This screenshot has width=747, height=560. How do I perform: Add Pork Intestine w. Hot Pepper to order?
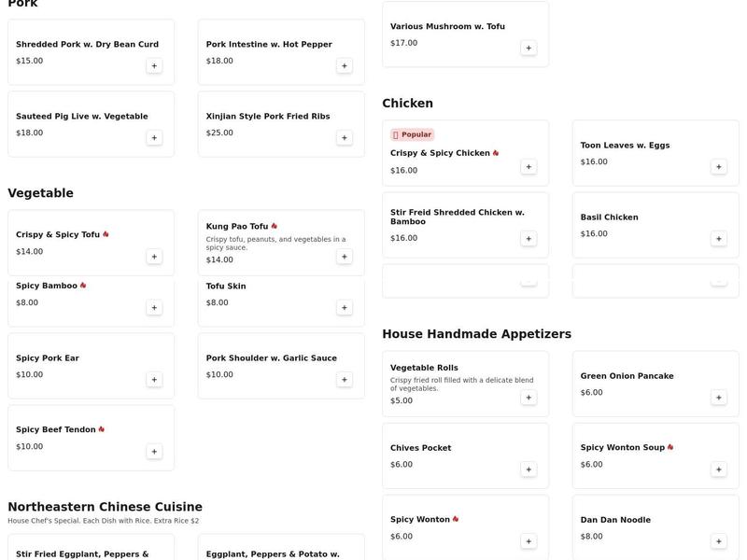[344, 65]
